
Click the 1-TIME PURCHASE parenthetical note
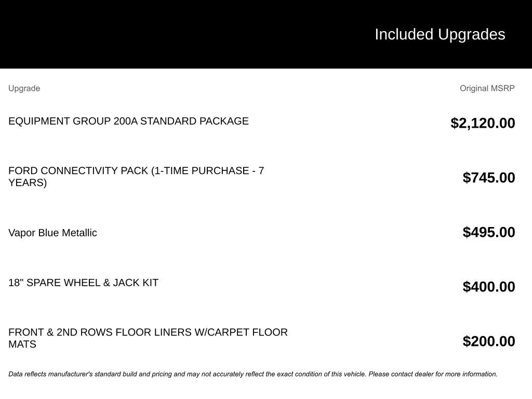click(x=208, y=171)
